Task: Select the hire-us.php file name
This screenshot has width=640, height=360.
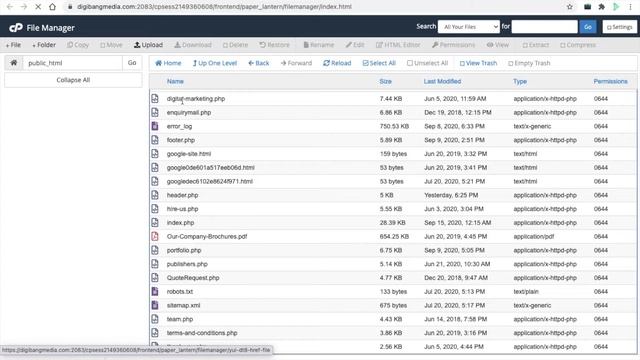Action: 182,209
